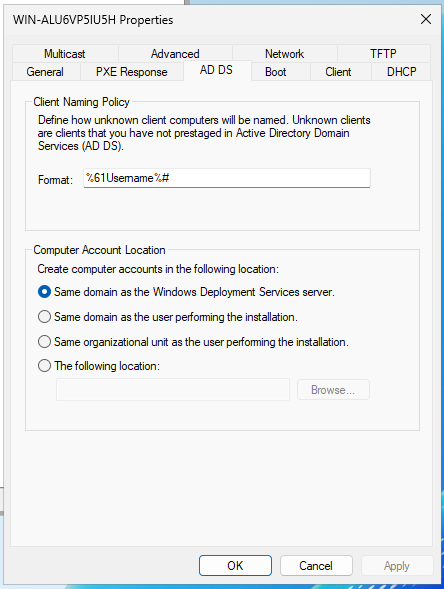444x589 pixels.
Task: Confirm the dialog with OK
Action: click(235, 565)
